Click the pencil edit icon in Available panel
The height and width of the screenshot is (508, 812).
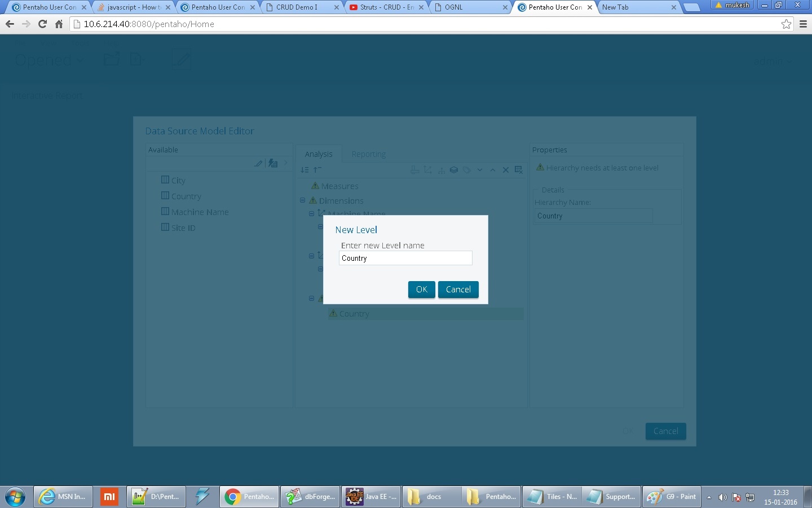[x=258, y=163]
